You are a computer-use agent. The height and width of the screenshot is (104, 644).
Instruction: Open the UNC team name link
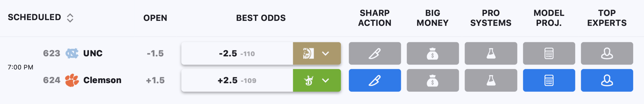[93, 53]
